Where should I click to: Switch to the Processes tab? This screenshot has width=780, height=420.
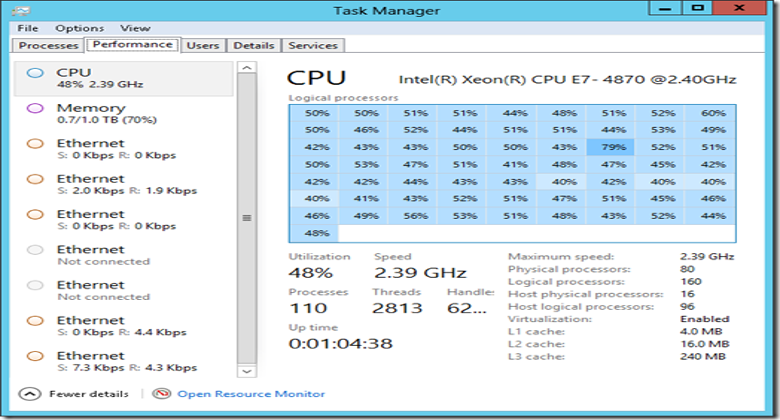48,45
